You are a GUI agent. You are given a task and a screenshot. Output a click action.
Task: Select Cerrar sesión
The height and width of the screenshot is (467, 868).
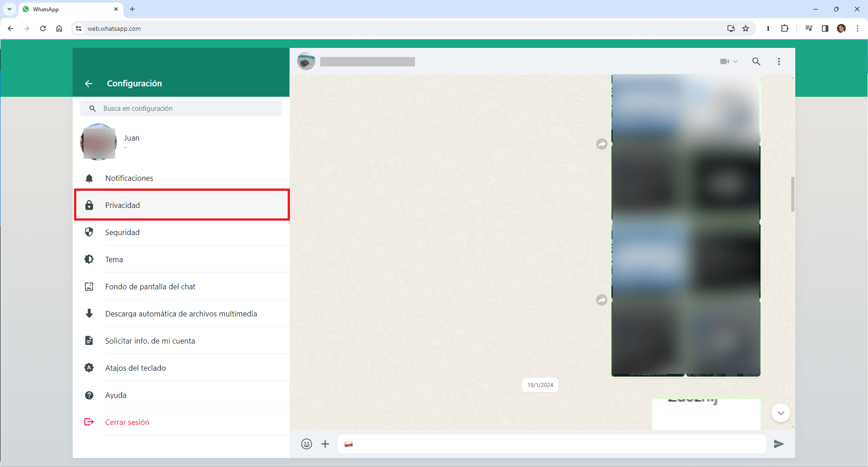[182, 422]
